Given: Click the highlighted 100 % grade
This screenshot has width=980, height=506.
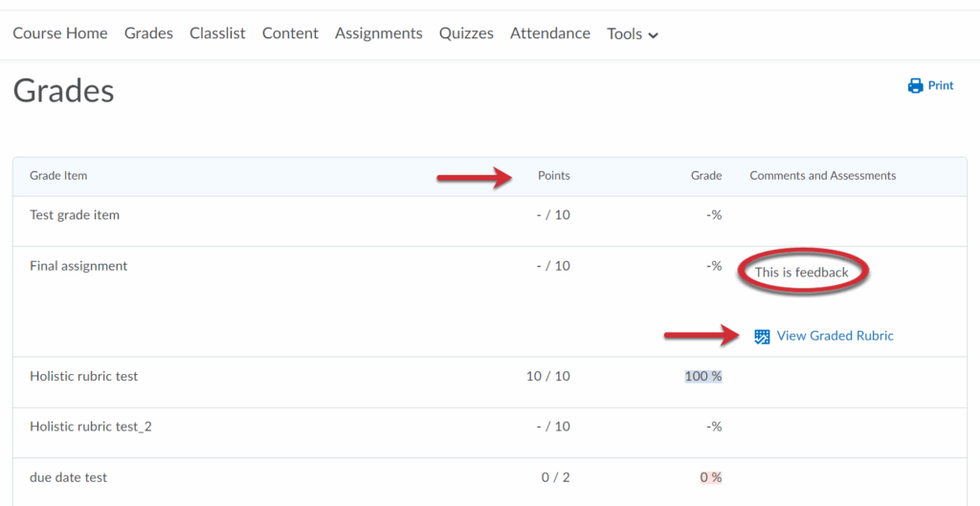Looking at the screenshot, I should tap(703, 376).
